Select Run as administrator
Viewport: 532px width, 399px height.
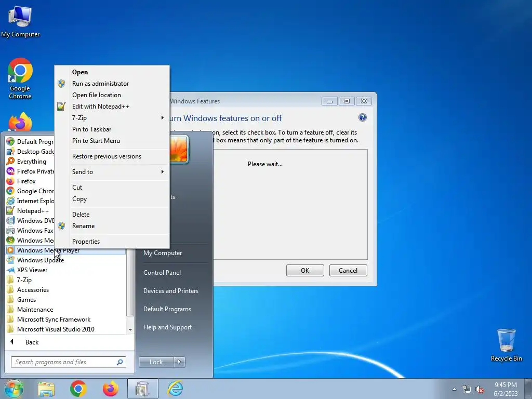coord(112,84)
